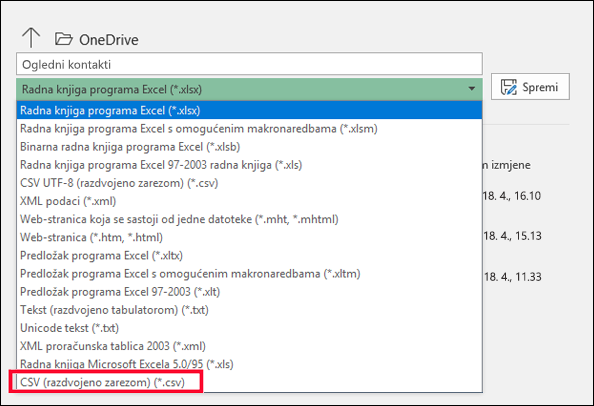594x406 pixels.
Task: Select Predložak Excel 97-2003 (*.xlt)
Action: 249,292
